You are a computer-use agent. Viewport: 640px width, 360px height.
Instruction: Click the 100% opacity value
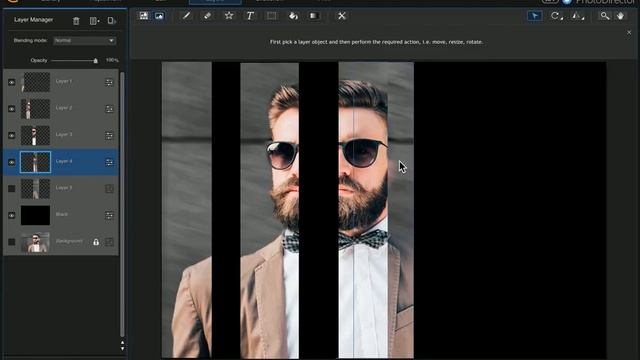pos(112,60)
